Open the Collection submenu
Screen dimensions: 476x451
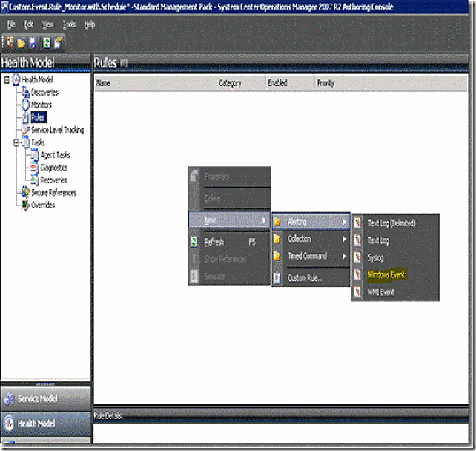coord(311,239)
